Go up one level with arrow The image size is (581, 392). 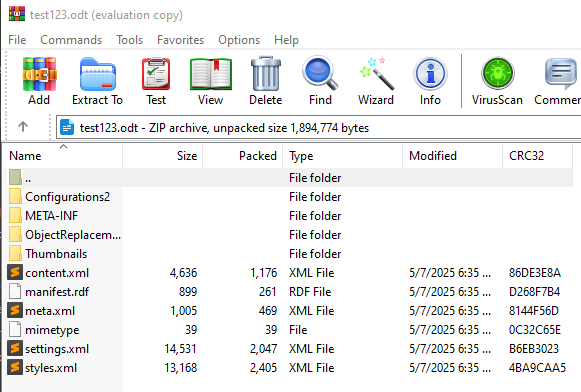(x=23, y=127)
